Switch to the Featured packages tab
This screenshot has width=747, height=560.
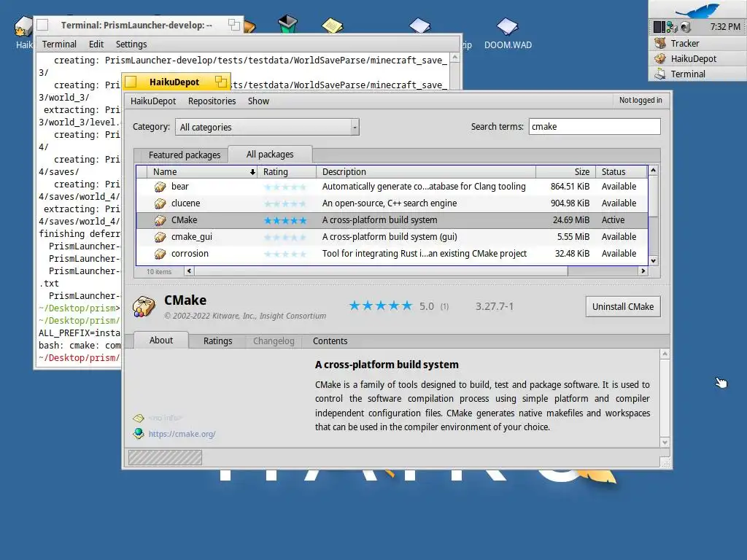point(185,155)
